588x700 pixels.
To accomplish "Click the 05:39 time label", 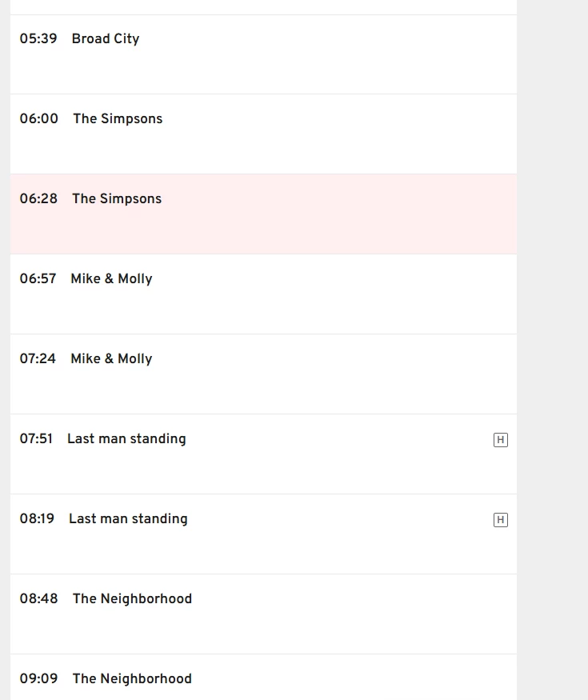I will point(38,38).
